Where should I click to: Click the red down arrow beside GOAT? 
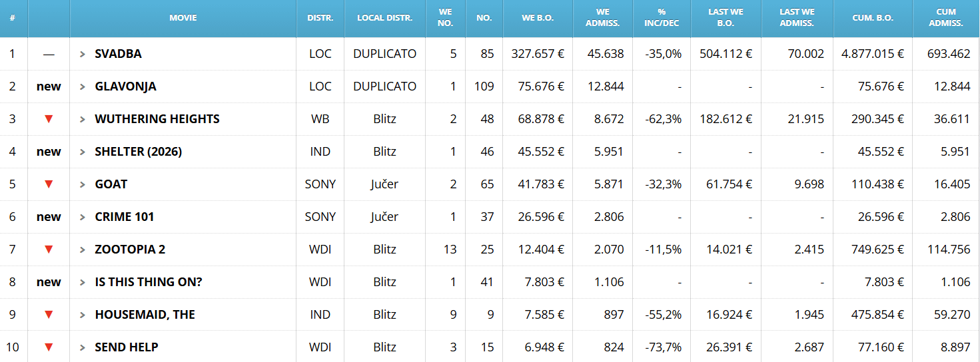coord(49,184)
